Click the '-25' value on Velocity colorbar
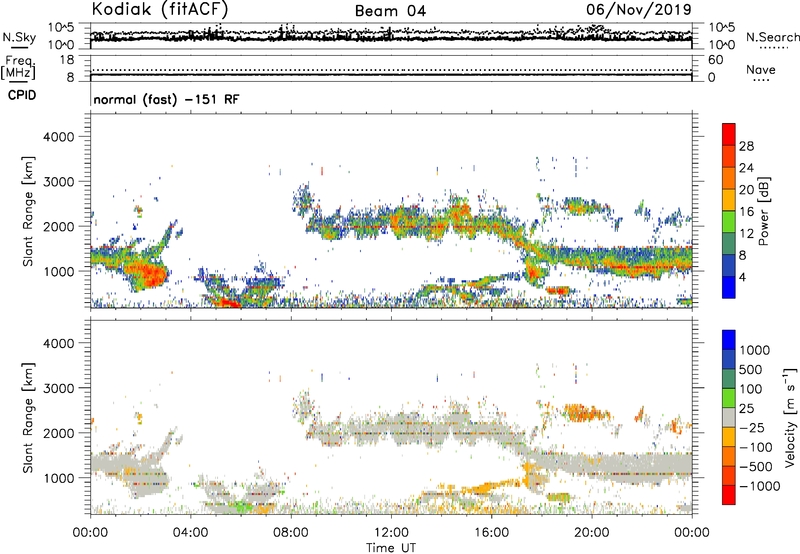Viewport: 800px width, 554px height. (752, 428)
